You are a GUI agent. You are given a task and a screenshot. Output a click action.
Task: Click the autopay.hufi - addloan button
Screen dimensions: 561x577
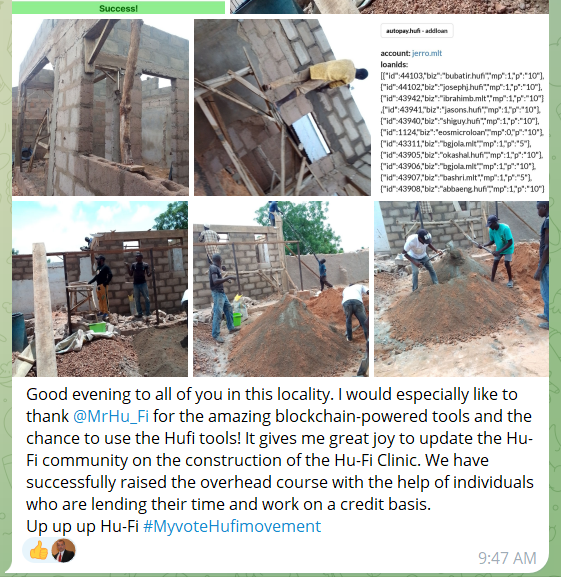(x=417, y=31)
